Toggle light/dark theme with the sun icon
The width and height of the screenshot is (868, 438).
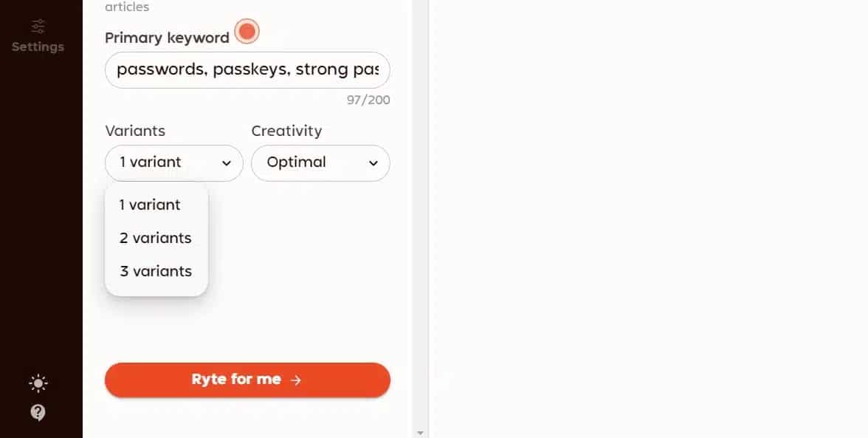click(38, 383)
